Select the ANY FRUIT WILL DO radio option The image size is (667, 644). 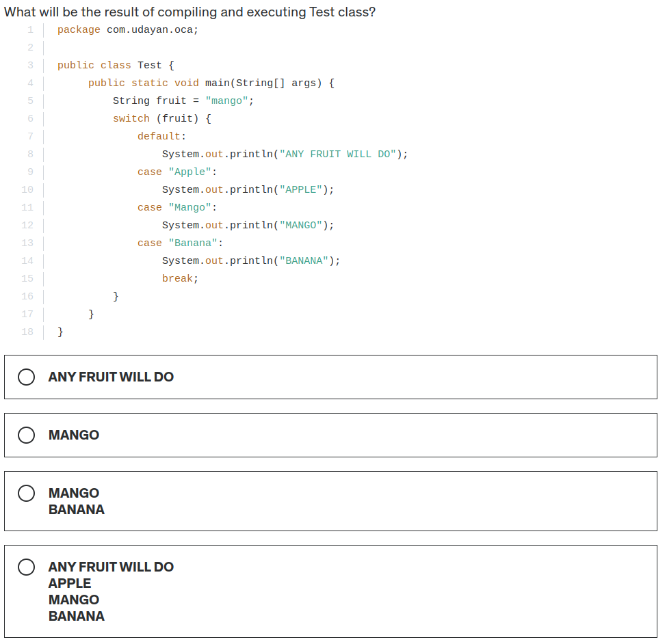[27, 377]
